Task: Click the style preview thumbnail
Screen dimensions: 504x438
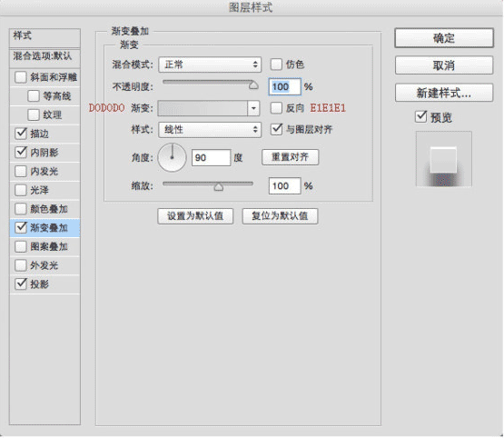Action: [x=444, y=159]
